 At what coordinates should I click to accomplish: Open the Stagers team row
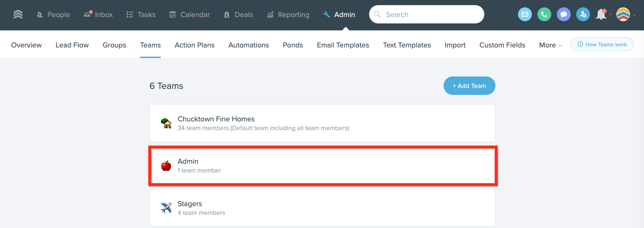pyautogui.click(x=322, y=208)
